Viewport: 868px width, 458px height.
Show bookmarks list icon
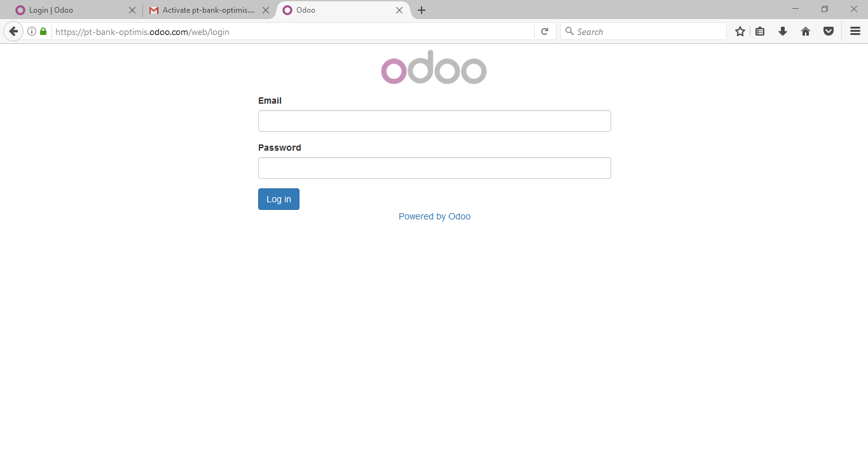(760, 31)
